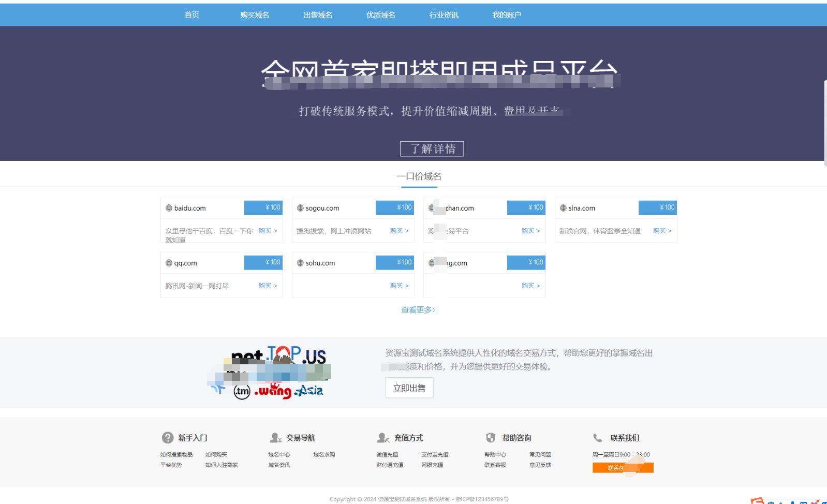Click the qq.com domain name

(185, 263)
